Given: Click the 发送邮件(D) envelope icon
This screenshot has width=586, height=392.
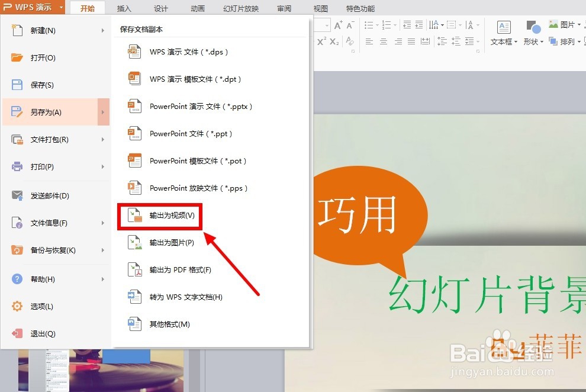Looking at the screenshot, I should click(x=17, y=195).
